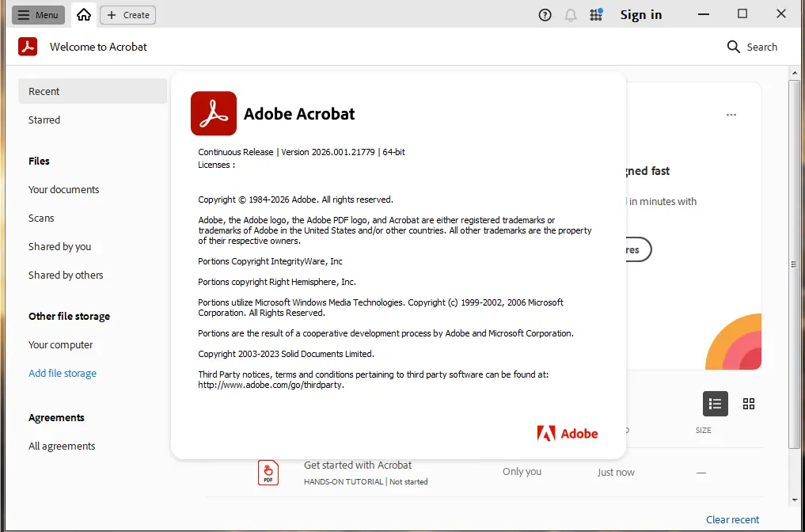Open Scans in the sidebar
The width and height of the screenshot is (805, 532).
click(x=41, y=218)
